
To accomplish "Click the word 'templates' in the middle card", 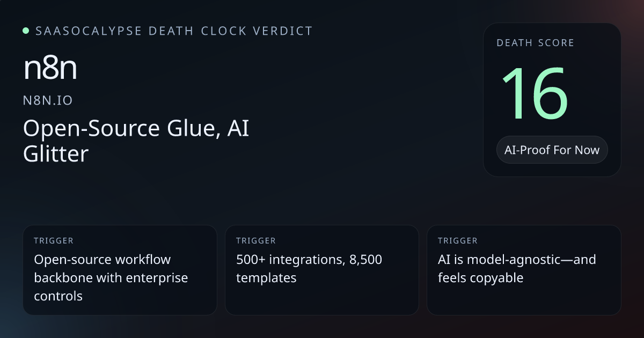I will (x=266, y=278).
